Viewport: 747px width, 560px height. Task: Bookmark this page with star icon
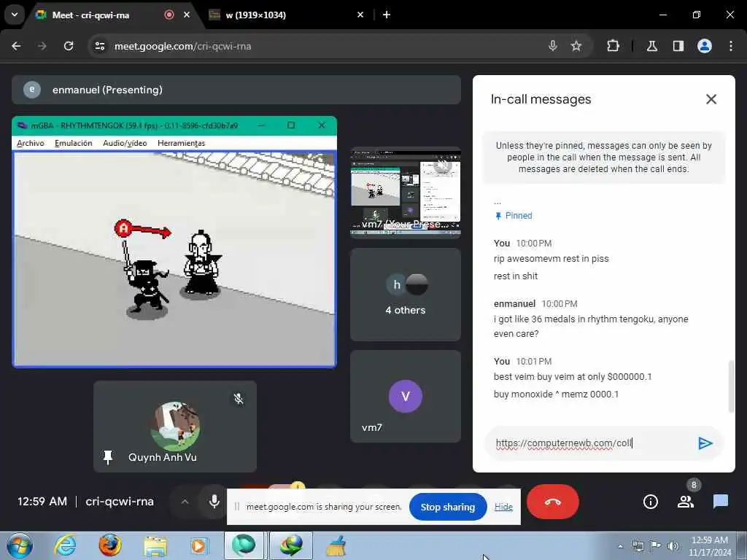pyautogui.click(x=576, y=46)
